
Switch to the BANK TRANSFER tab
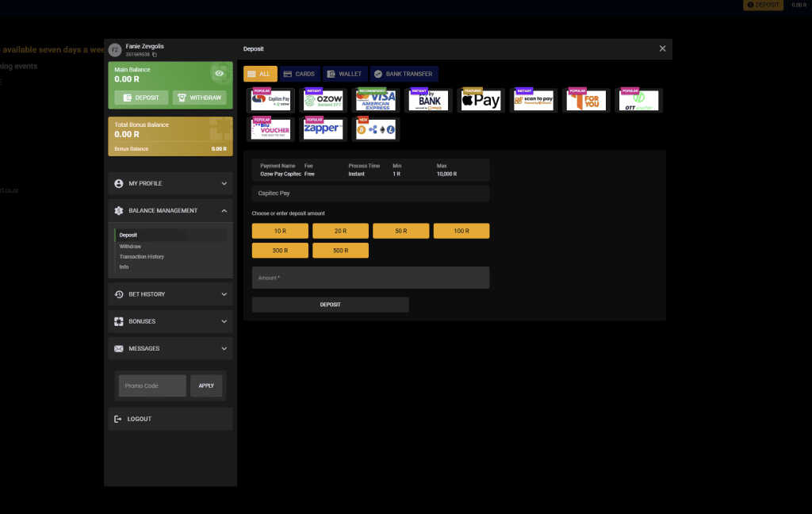click(x=404, y=74)
